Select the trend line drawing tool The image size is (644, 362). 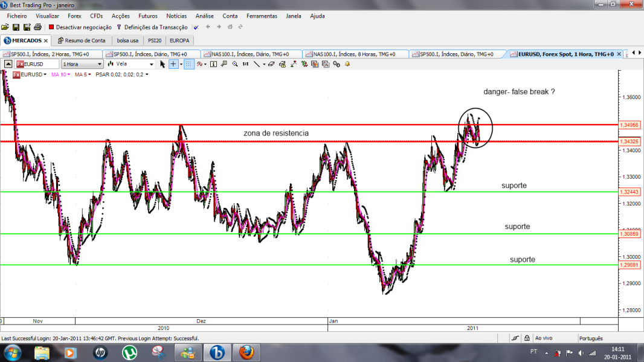pyautogui.click(x=257, y=64)
